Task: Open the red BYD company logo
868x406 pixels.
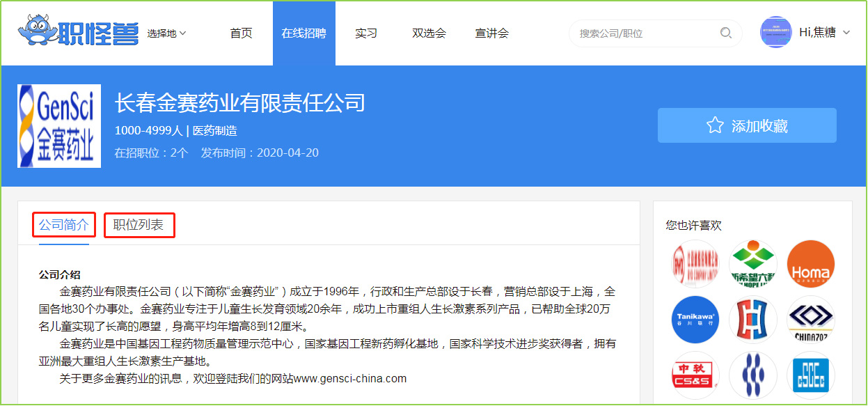Action: pyautogui.click(x=694, y=264)
